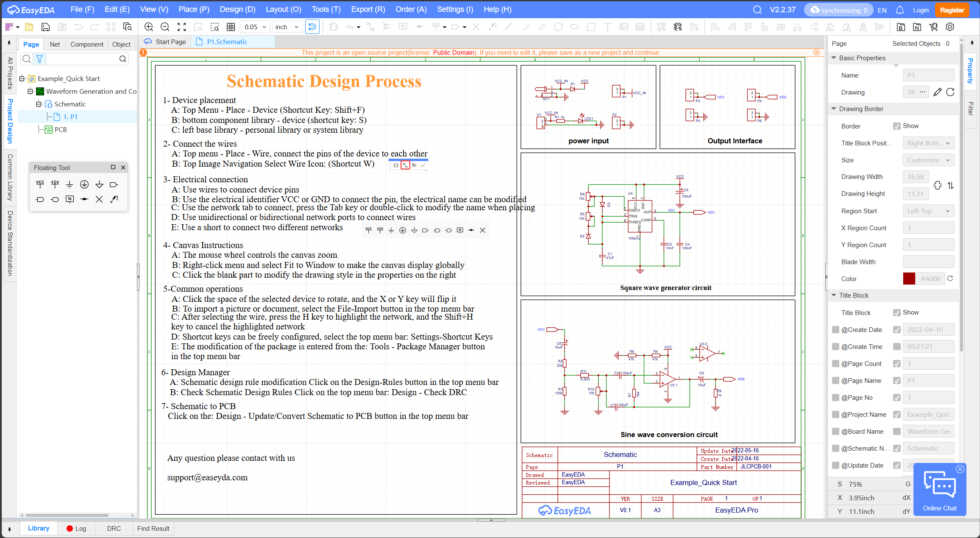Image resolution: width=980 pixels, height=538 pixels.
Task: Open the Region Start Left Top dropdown
Action: pos(928,211)
